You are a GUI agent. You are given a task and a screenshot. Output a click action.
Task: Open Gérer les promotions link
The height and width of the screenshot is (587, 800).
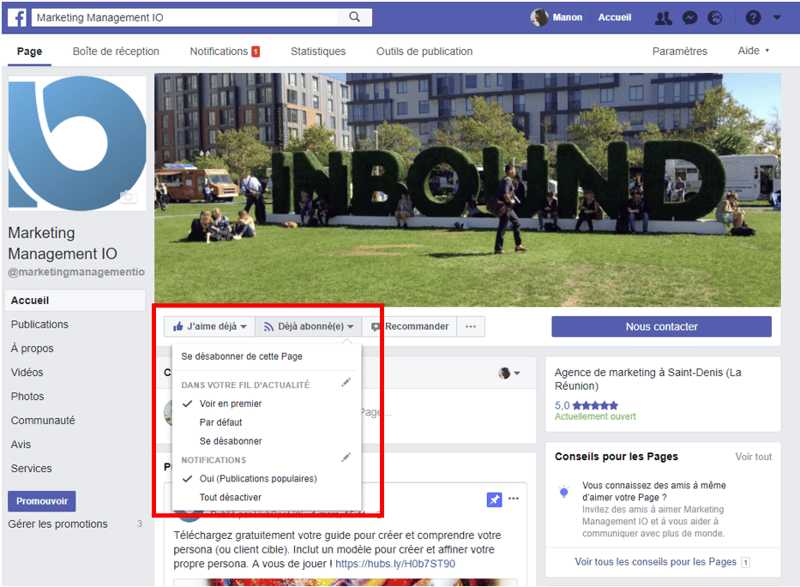coord(58,524)
